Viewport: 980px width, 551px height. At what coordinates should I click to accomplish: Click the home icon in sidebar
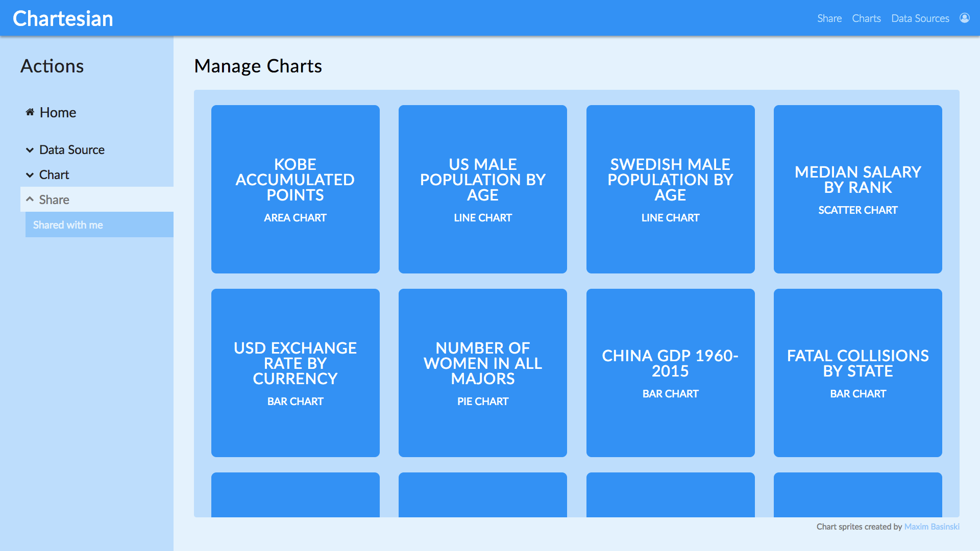pos(30,112)
